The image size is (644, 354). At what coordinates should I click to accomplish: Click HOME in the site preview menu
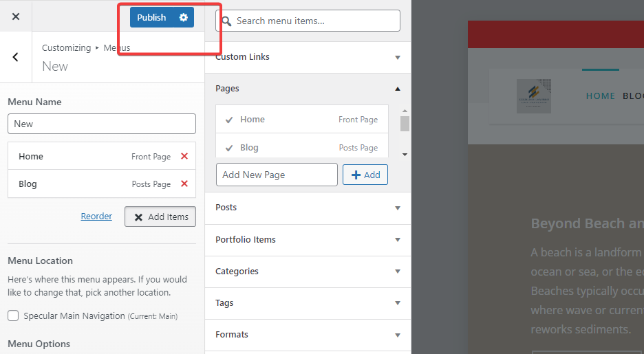click(x=601, y=96)
